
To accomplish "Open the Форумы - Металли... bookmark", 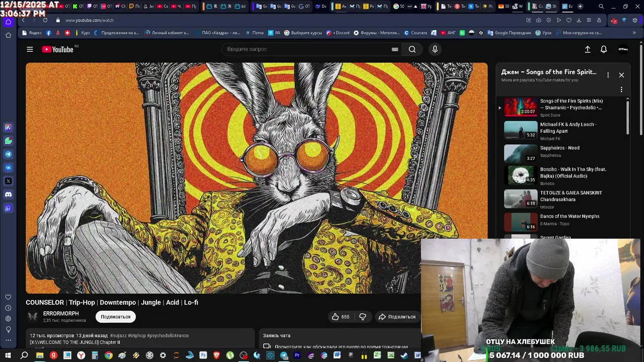I will click(x=376, y=33).
